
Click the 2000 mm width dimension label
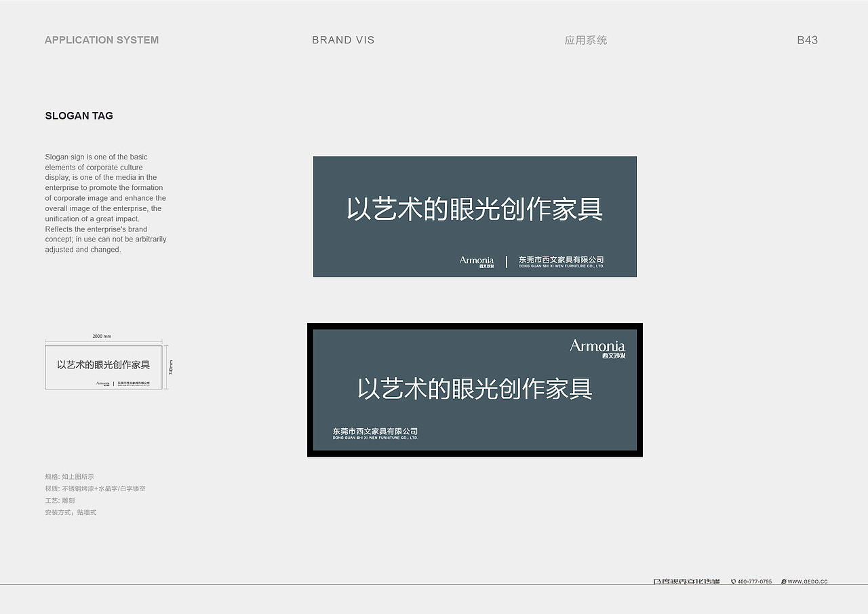(x=102, y=337)
